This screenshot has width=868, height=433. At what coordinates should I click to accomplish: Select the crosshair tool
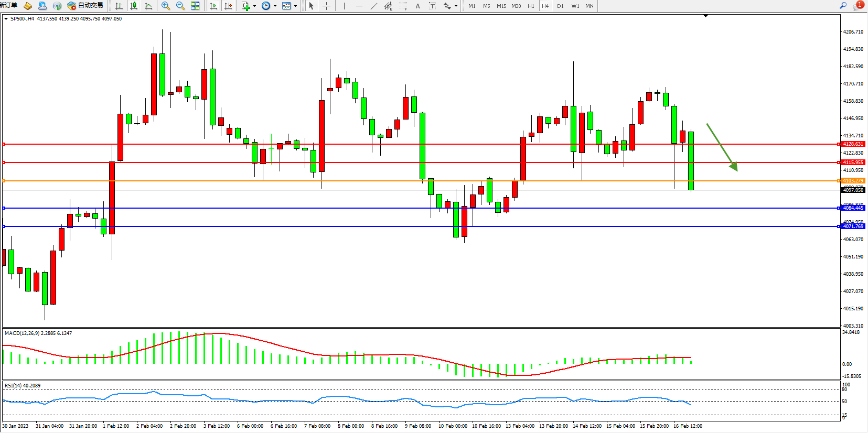(x=326, y=6)
